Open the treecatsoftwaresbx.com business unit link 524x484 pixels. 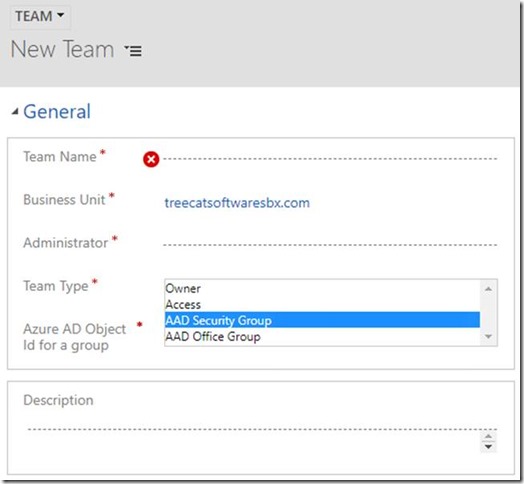(x=237, y=203)
